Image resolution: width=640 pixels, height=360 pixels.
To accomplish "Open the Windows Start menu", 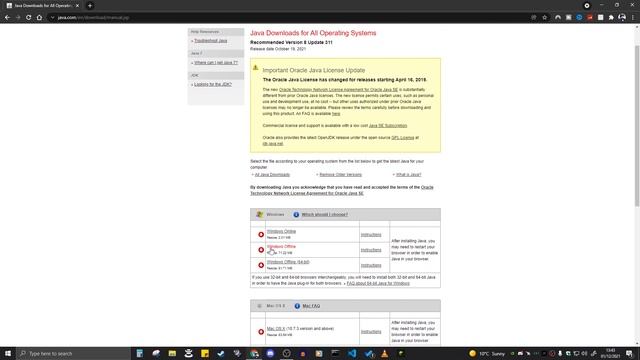I will 8,353.
